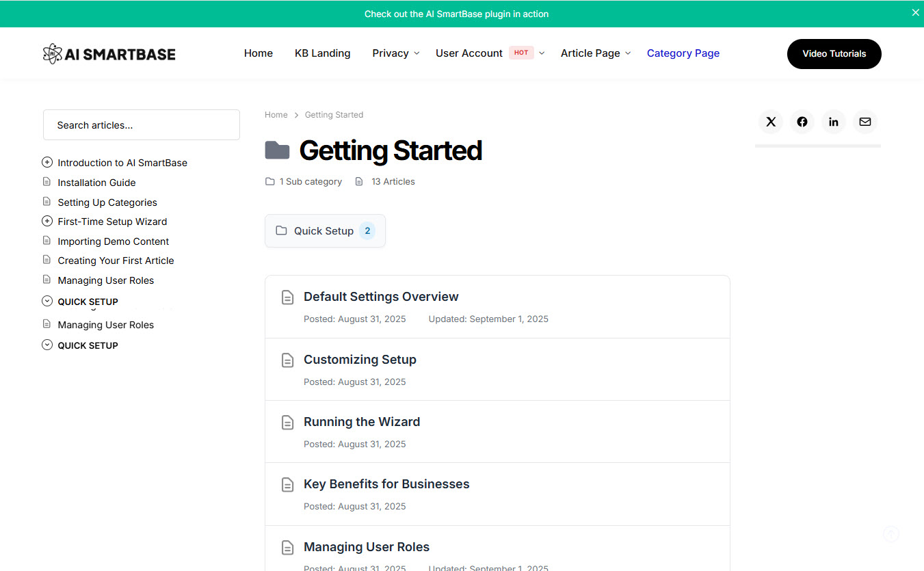
Task: Click the breadcrumb Home link
Action: click(276, 115)
